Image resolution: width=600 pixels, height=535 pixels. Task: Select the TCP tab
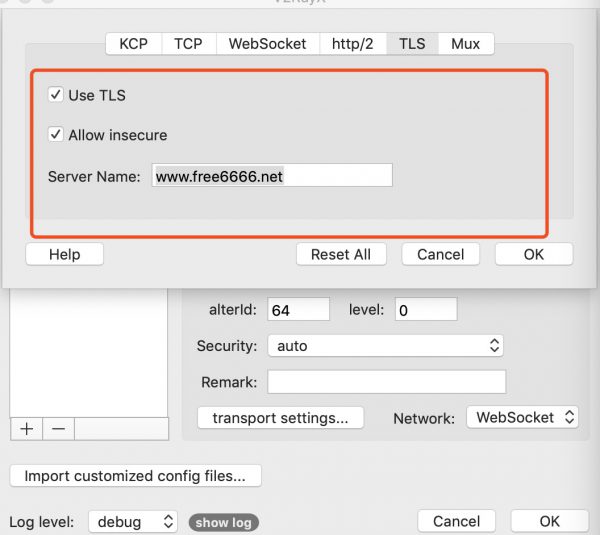click(x=188, y=43)
